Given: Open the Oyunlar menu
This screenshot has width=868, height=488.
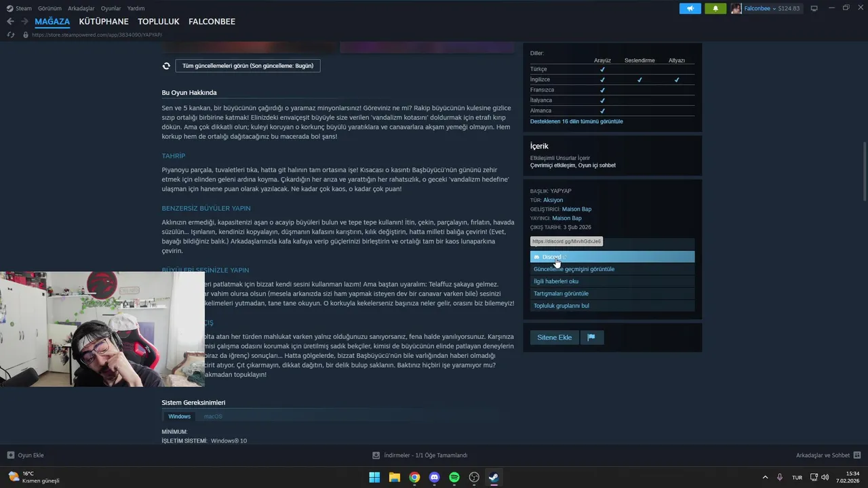Looking at the screenshot, I should [111, 8].
